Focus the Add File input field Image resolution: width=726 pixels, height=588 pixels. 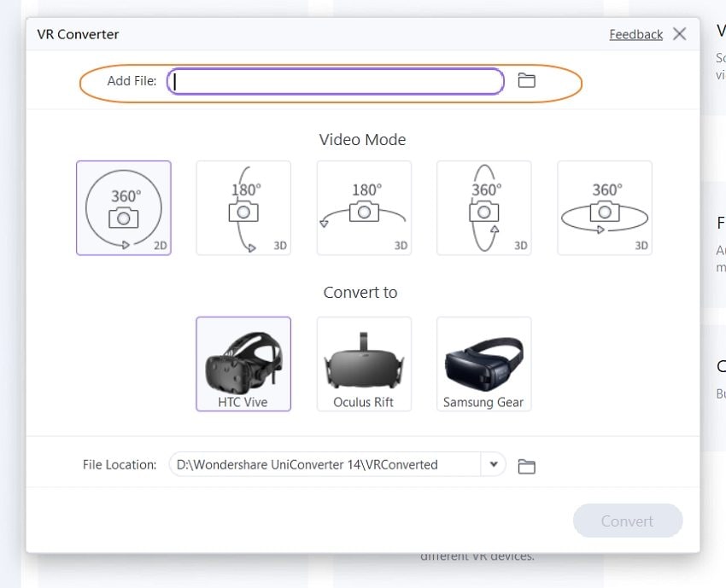pos(336,81)
